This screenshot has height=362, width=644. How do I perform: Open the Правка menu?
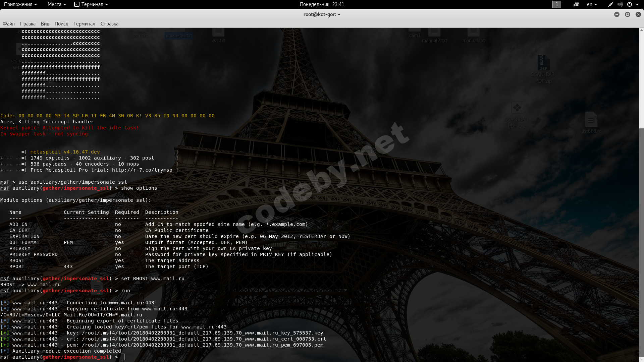coord(28,24)
